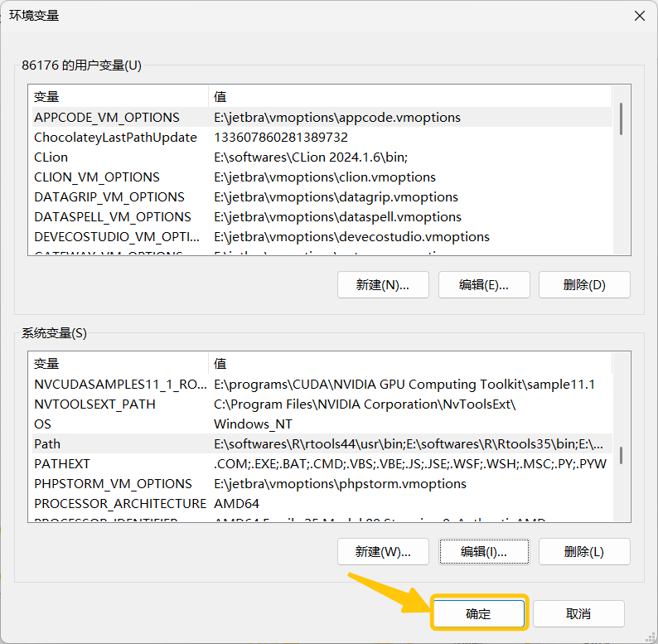Click 编辑(E) for user variables
This screenshot has height=644, width=658.
pyautogui.click(x=483, y=284)
